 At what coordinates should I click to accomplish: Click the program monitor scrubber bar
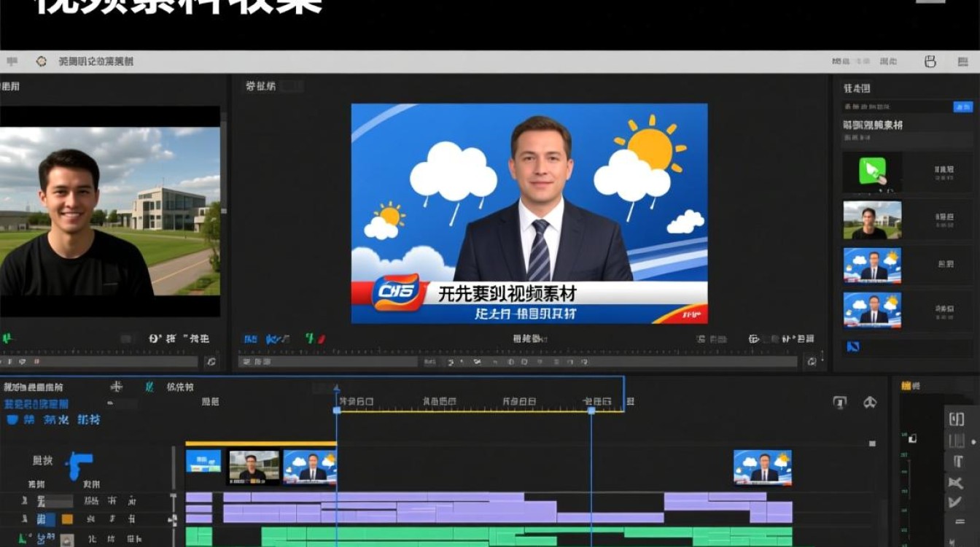pyautogui.click(x=518, y=362)
